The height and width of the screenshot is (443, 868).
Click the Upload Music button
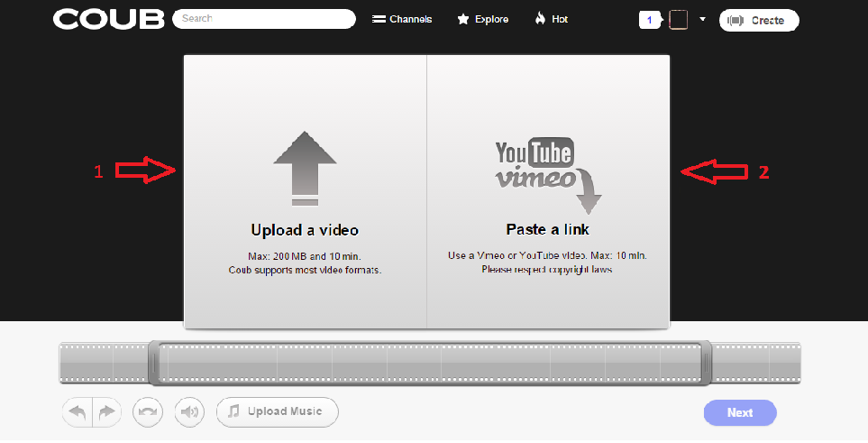[x=278, y=412]
